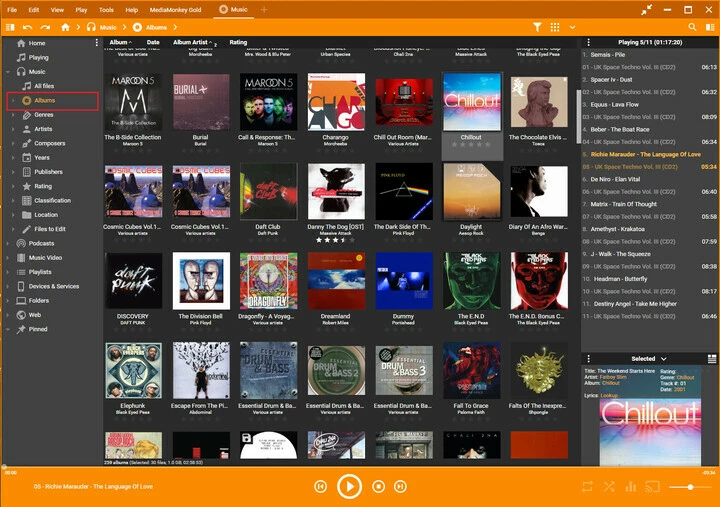Screen dimensions: 720x507
Task: Toggle repeat mode in player bar
Action: tap(587, 486)
